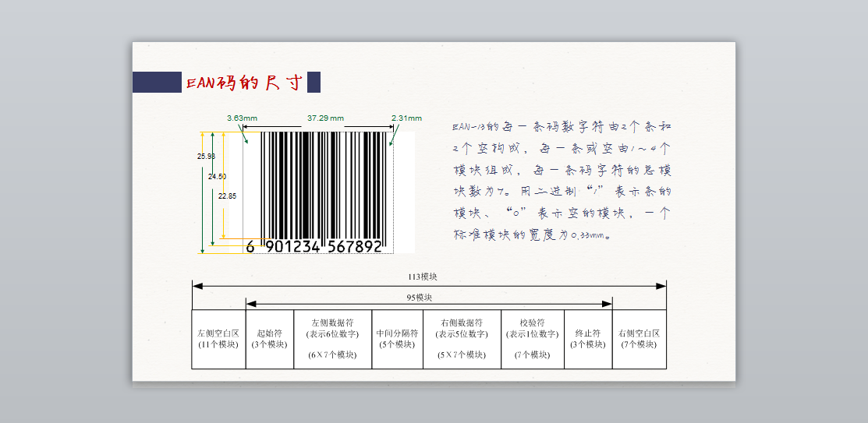Click the 右侧数据符 table cell
The image size is (868, 423).
point(462,339)
